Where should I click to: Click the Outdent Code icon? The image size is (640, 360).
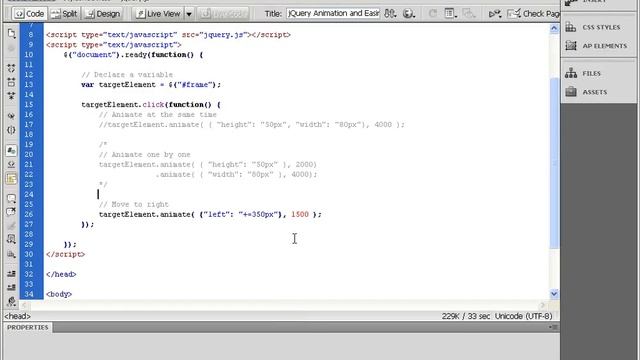coord(11,287)
